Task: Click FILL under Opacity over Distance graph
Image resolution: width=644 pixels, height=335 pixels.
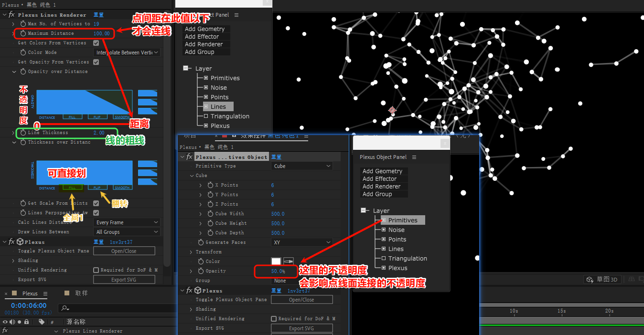Action: pos(72,117)
